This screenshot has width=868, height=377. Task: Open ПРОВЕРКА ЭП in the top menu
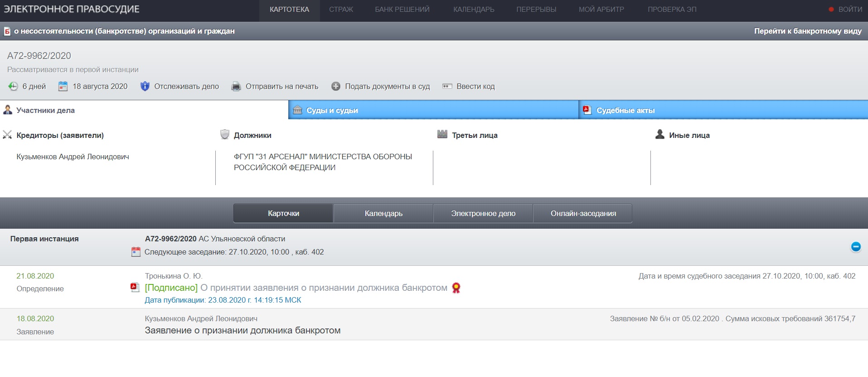672,10
